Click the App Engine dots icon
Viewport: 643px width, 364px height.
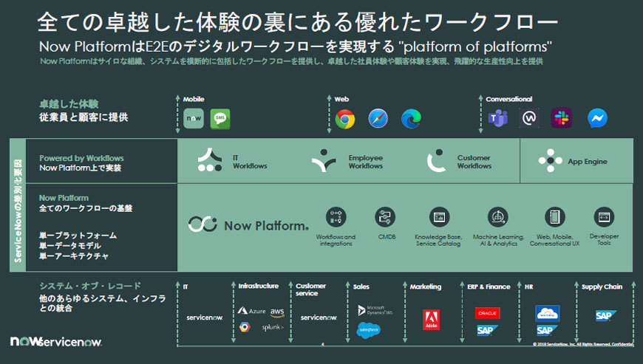click(551, 160)
